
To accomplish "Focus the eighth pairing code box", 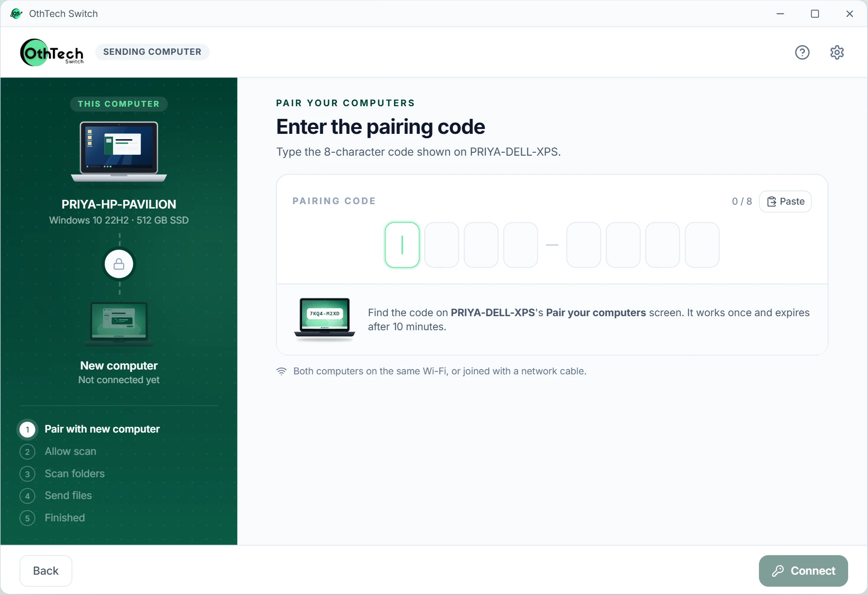I will pos(702,245).
